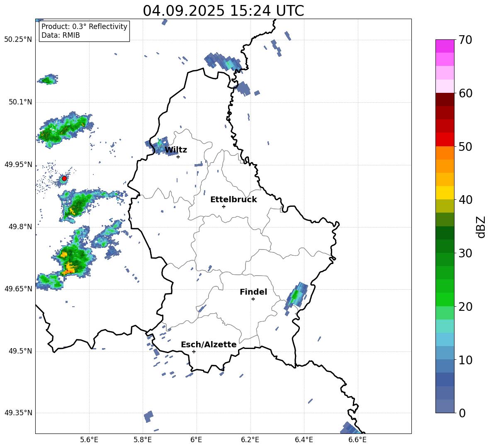Click the 50.1°N latitude label
491x448 pixels.
(x=20, y=102)
